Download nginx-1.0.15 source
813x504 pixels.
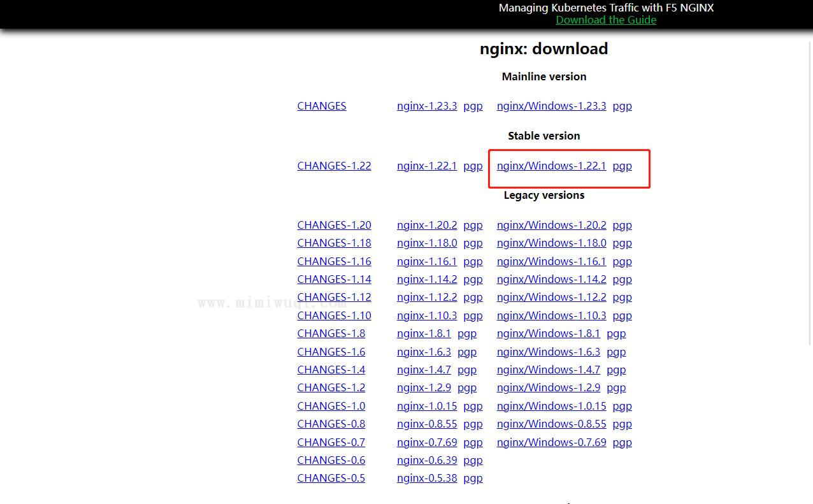[x=427, y=406]
